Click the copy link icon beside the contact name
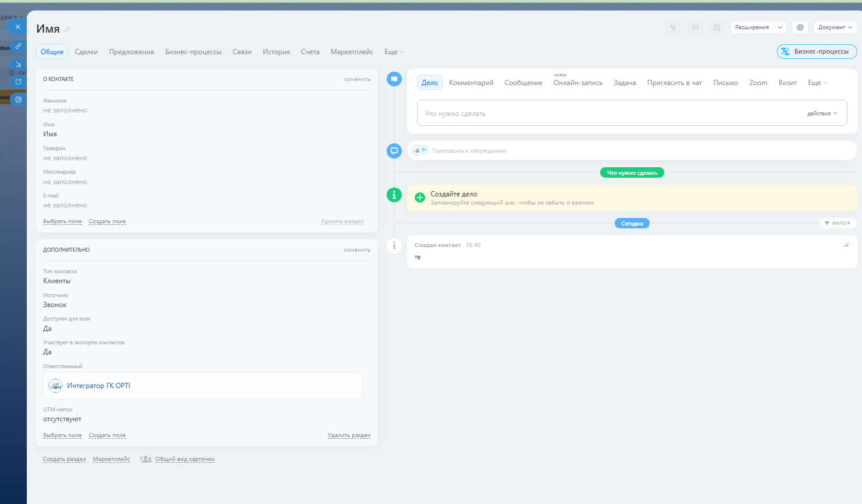This screenshot has height=504, width=862. 67,30
